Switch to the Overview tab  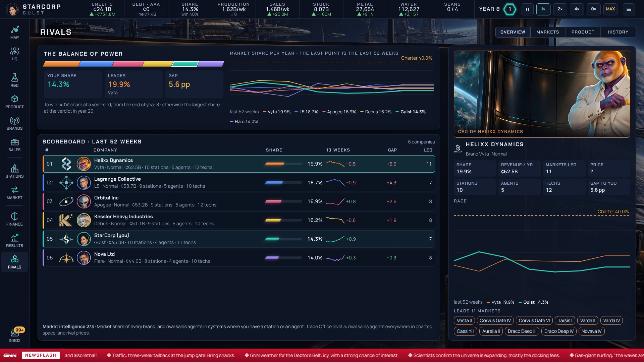[513, 32]
